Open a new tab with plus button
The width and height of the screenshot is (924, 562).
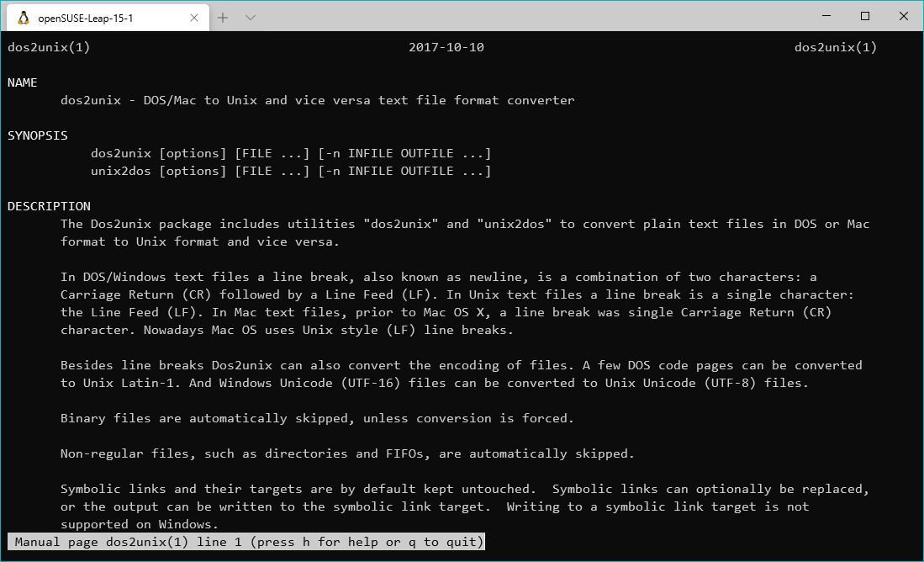pyautogui.click(x=223, y=17)
